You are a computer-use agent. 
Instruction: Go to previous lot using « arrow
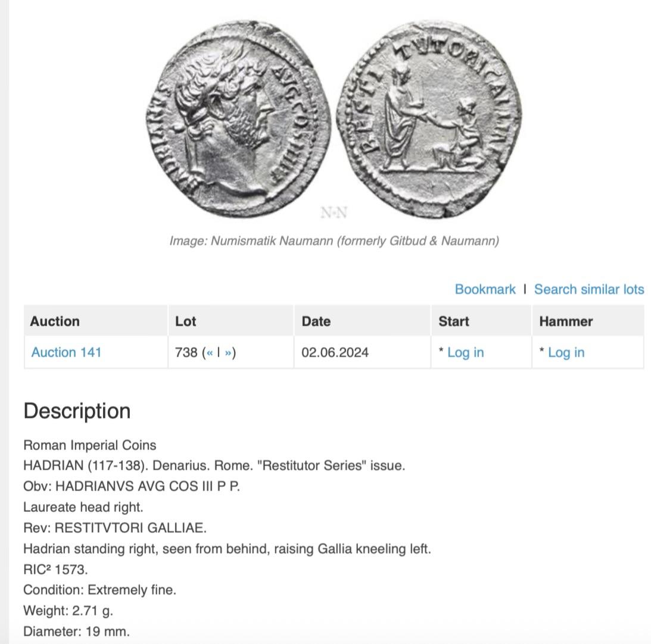(x=210, y=352)
